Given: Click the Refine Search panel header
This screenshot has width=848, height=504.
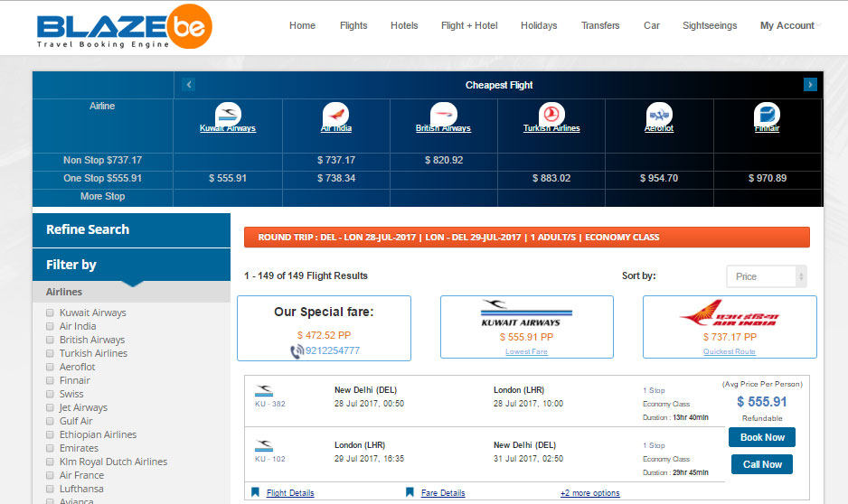Looking at the screenshot, I should click(131, 230).
